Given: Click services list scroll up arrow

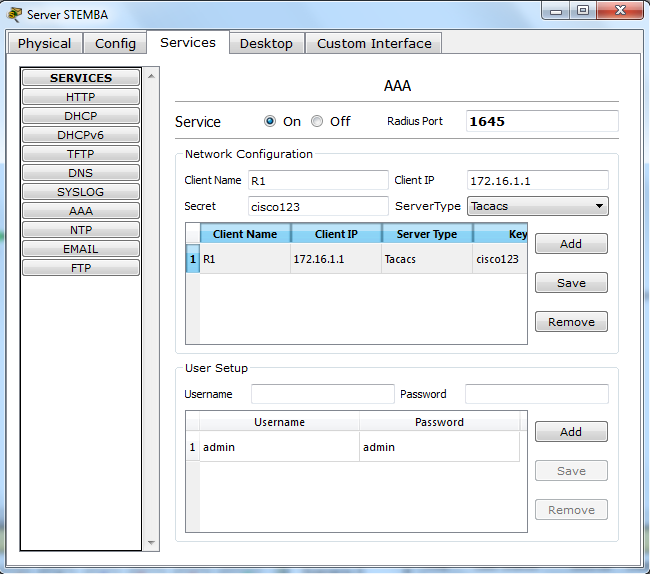Looking at the screenshot, I should point(151,76).
